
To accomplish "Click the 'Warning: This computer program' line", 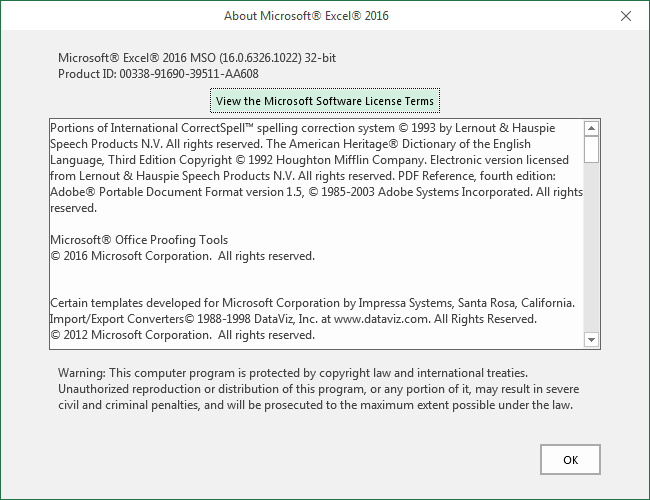I will click(x=293, y=373).
